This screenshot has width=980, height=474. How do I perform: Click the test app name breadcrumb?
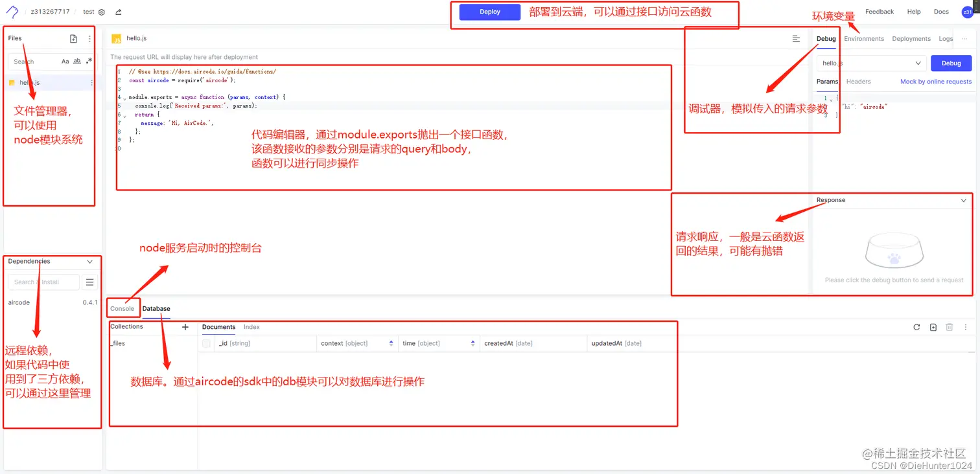[x=89, y=12]
